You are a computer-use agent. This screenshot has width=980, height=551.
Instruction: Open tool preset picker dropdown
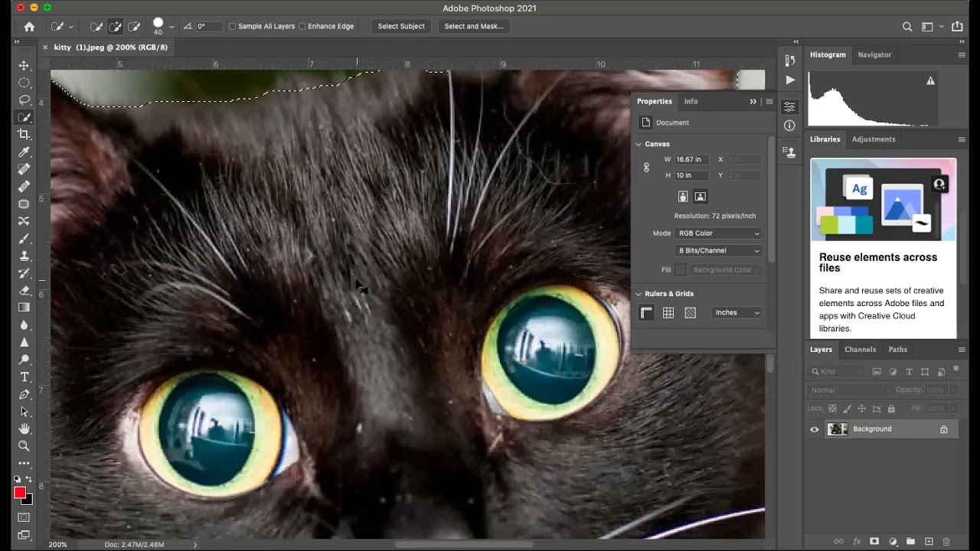pos(70,27)
